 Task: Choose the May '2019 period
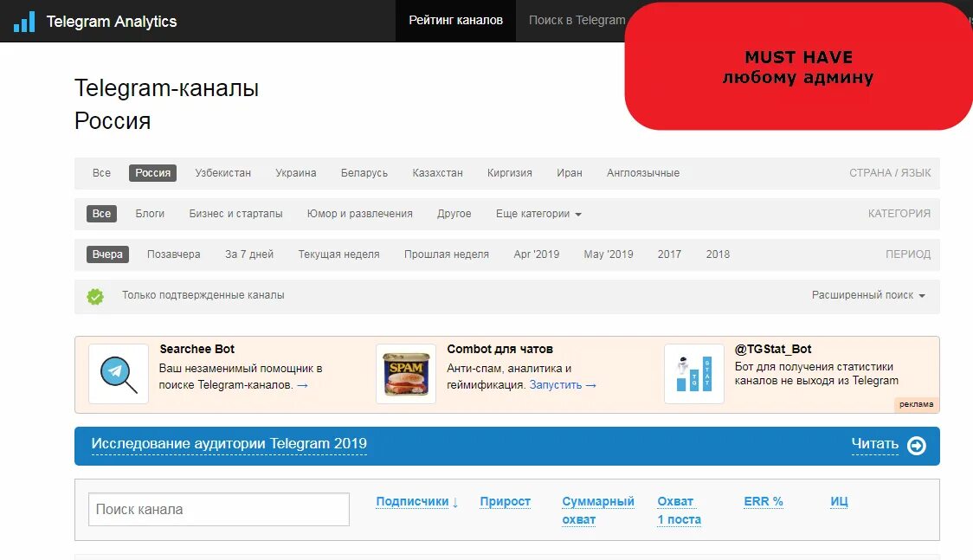[x=608, y=254]
